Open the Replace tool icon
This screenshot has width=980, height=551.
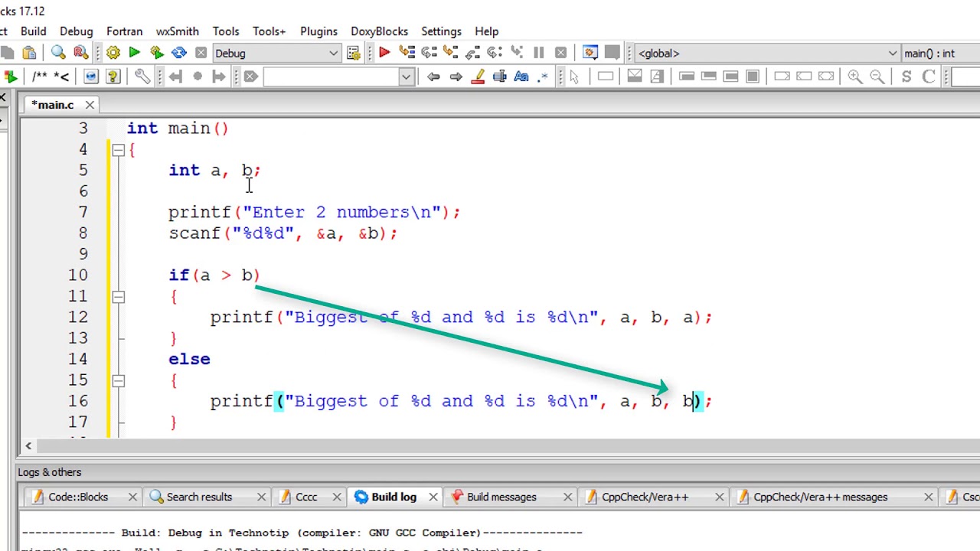[80, 53]
